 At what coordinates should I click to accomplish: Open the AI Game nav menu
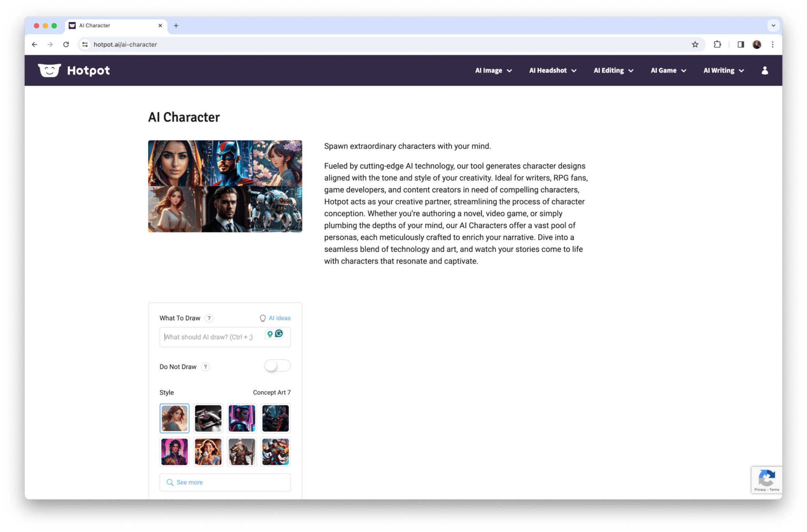point(668,71)
